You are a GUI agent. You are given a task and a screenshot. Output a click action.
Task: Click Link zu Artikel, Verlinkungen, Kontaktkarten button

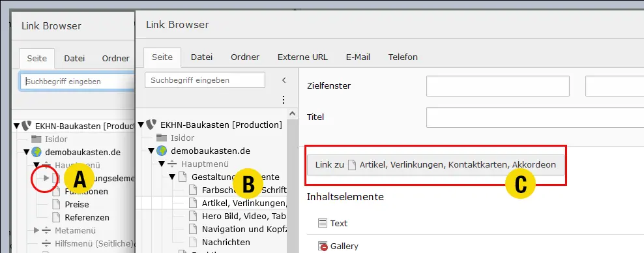[435, 165]
